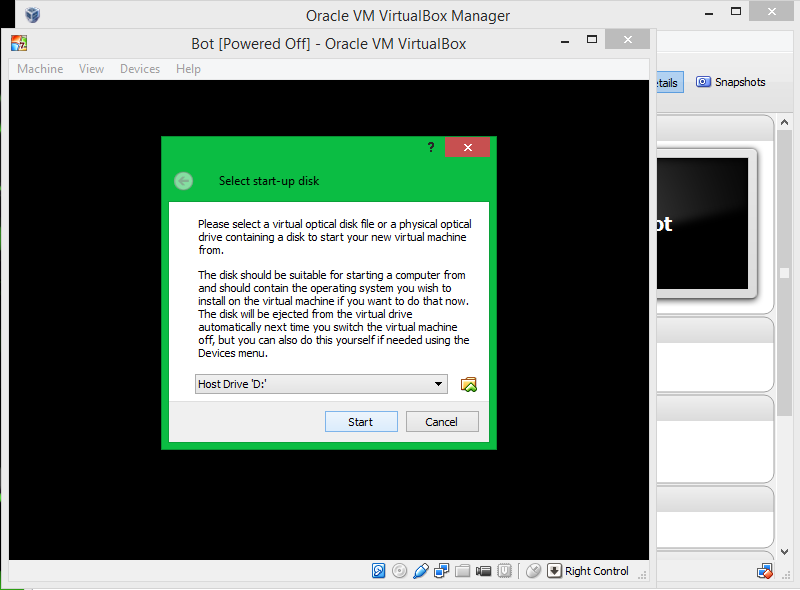Cancel the start-up disk selection

tap(442, 422)
